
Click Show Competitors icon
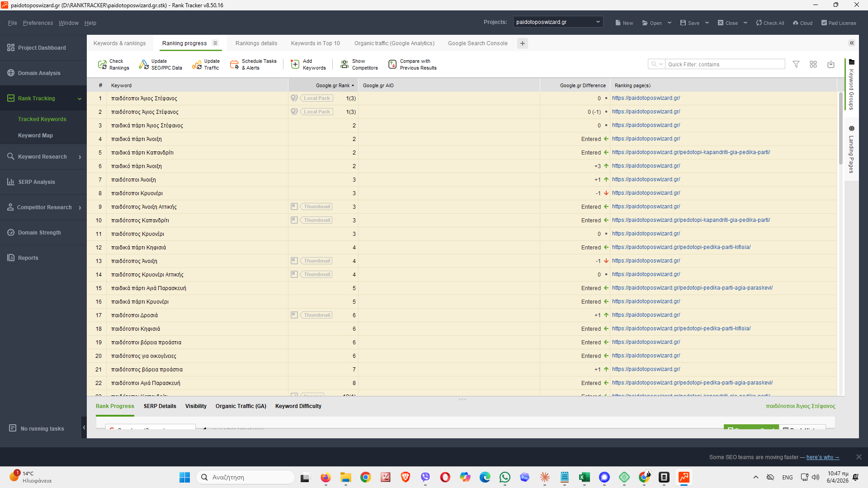(344, 65)
